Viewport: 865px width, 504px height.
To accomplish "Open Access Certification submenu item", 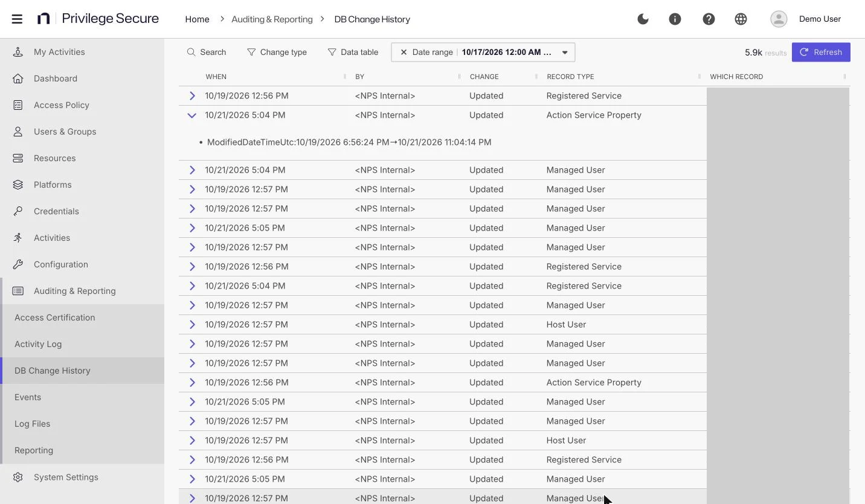I will [55, 317].
